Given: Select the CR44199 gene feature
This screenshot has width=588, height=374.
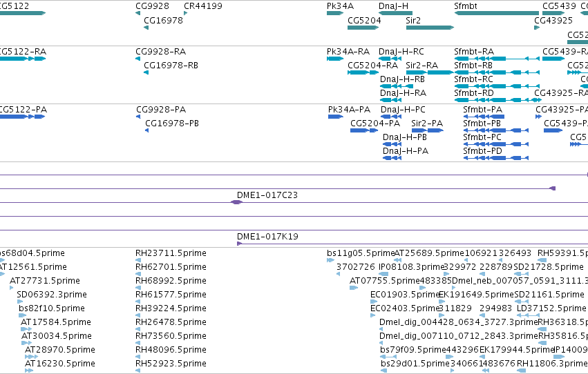Looking at the screenshot, I should point(185,13).
